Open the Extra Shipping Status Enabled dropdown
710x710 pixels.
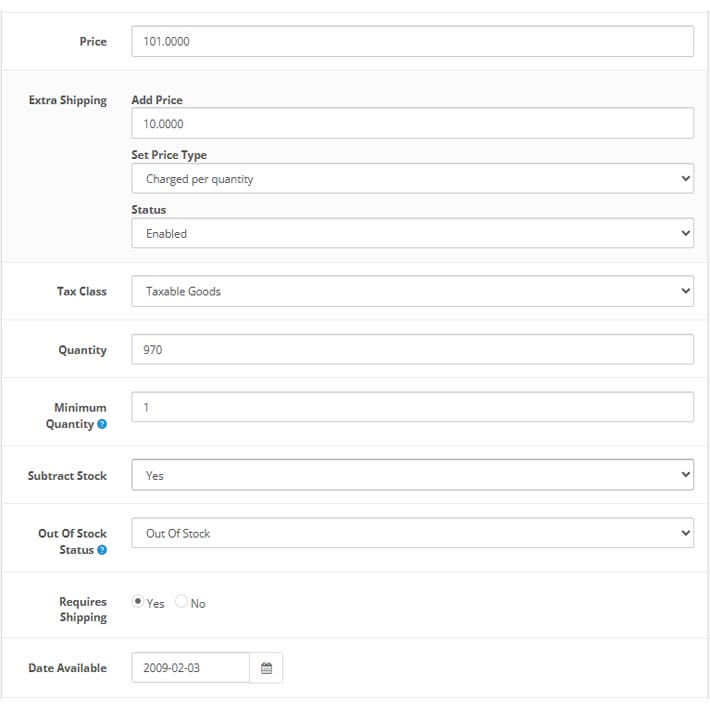tap(413, 233)
